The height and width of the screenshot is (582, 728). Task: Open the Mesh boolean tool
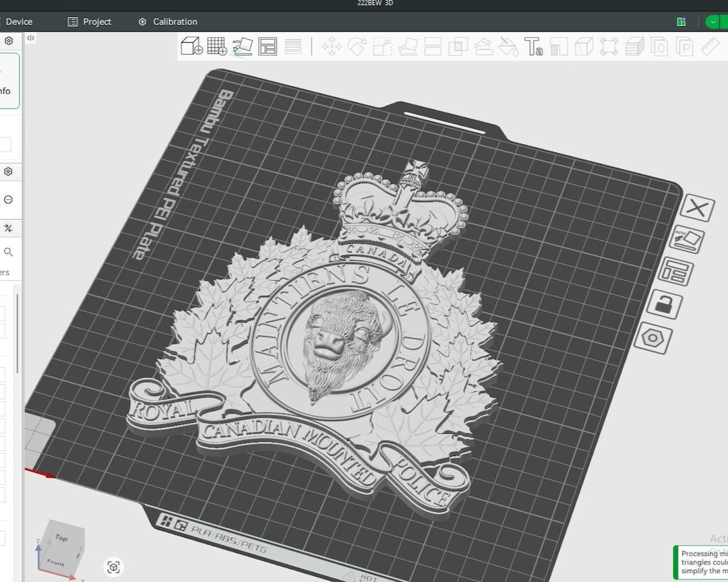tap(458, 47)
